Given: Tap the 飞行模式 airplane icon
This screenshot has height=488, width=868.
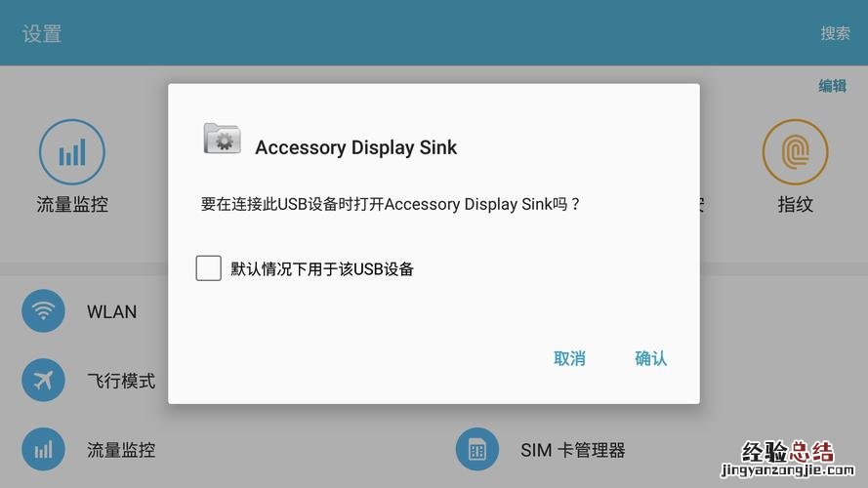Looking at the screenshot, I should click(x=43, y=380).
